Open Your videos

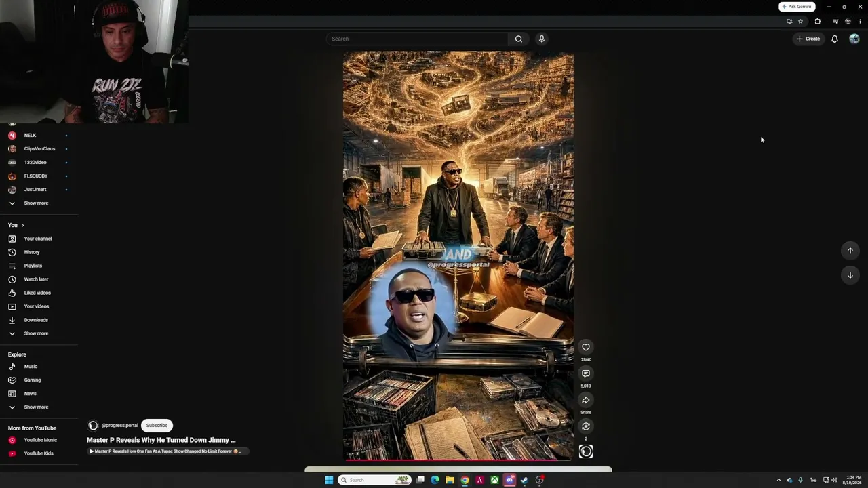(38, 306)
